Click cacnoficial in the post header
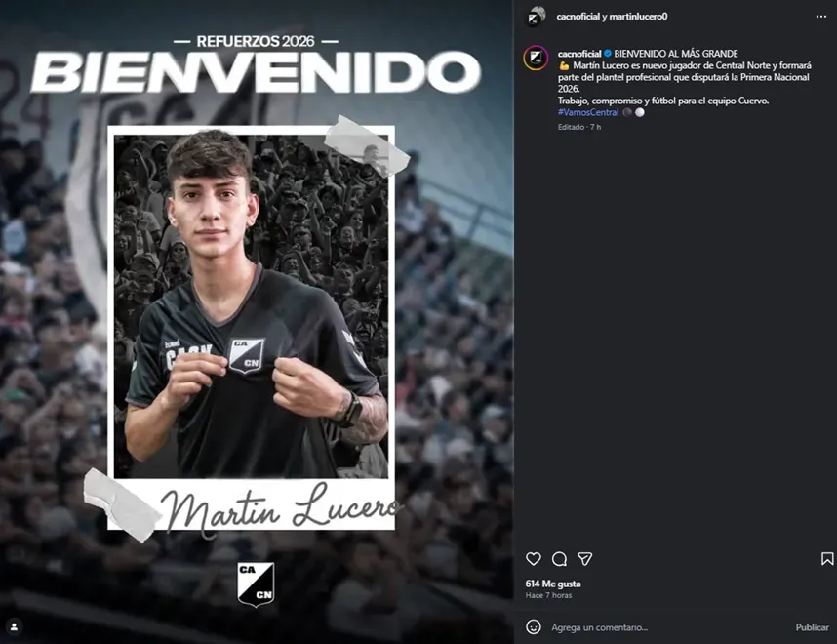 point(578,17)
